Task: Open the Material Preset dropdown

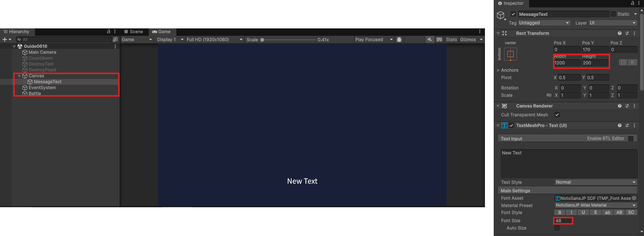Action: point(596,205)
